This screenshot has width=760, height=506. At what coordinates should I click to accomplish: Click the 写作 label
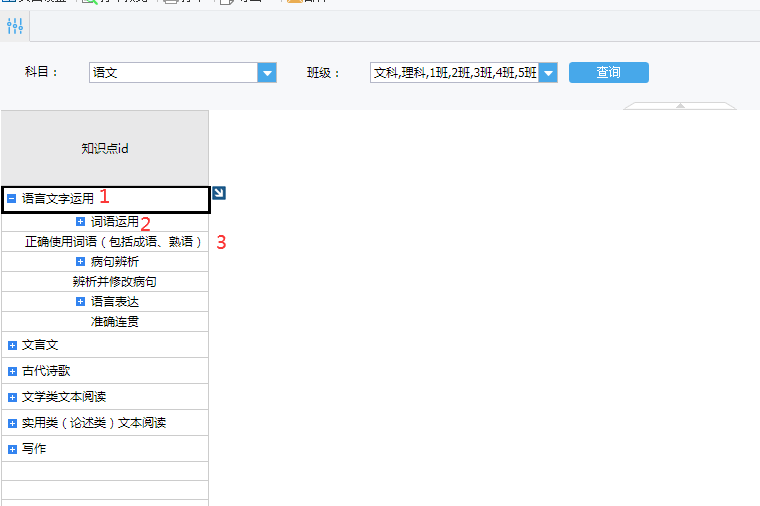(34, 448)
